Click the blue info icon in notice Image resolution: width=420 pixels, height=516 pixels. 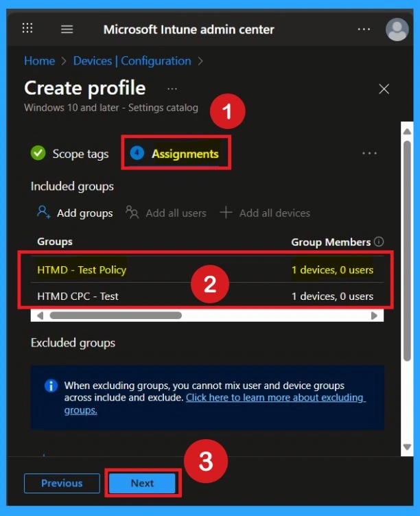(x=51, y=386)
